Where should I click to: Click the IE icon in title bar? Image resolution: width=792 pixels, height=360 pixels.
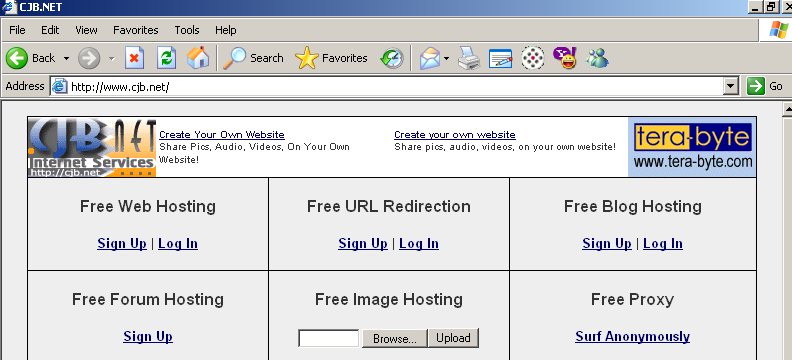pyautogui.click(x=9, y=7)
